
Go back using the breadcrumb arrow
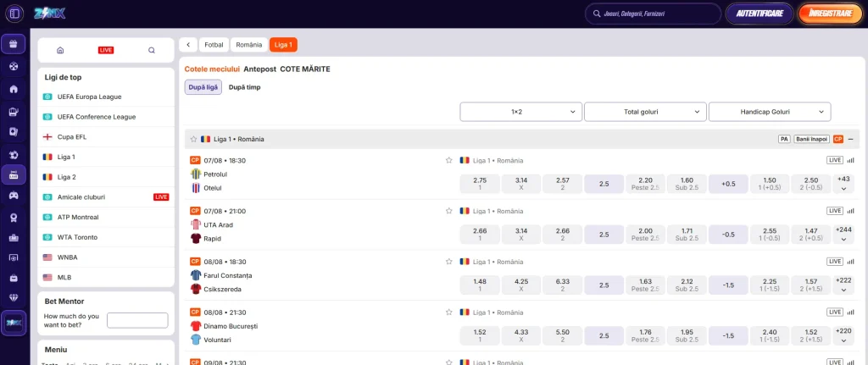[188, 45]
